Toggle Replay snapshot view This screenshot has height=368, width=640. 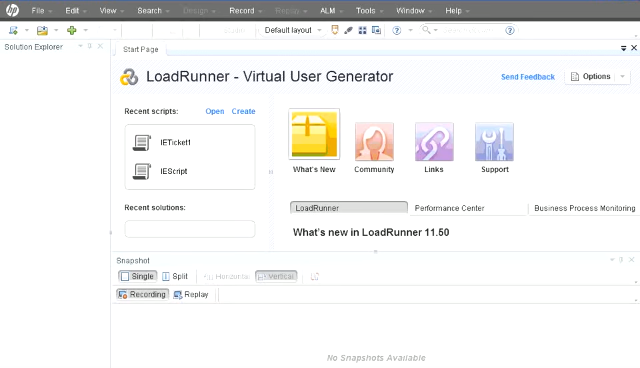[x=191, y=294]
